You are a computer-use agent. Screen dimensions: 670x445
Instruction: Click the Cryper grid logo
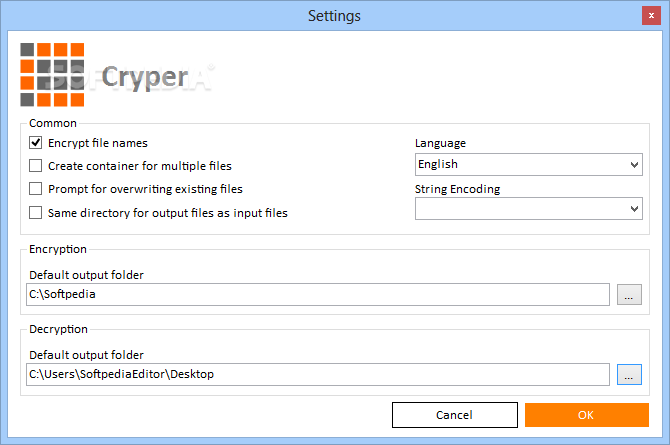[52, 74]
